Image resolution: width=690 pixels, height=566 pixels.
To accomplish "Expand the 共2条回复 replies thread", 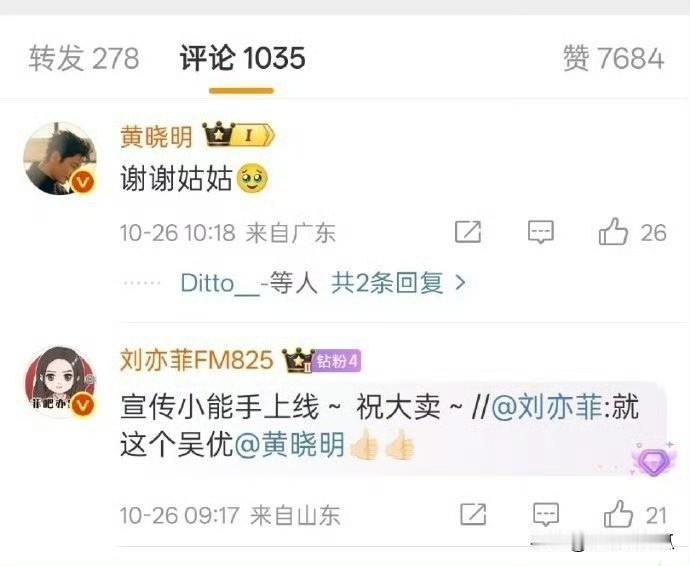I will (387, 283).
